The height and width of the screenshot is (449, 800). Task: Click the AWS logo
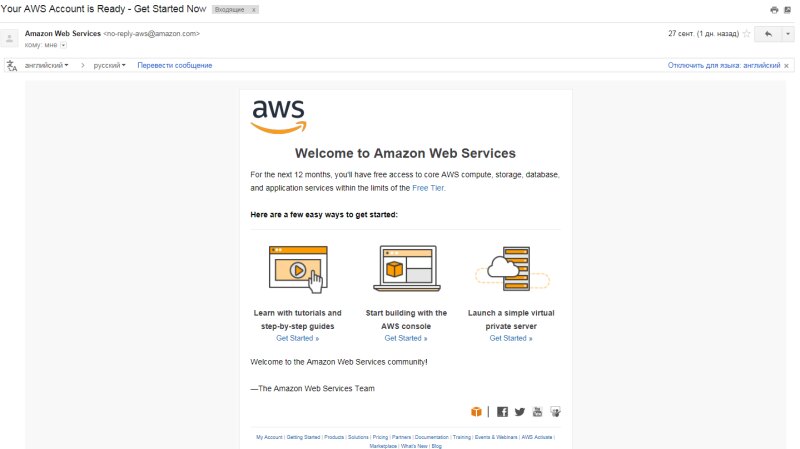278,115
